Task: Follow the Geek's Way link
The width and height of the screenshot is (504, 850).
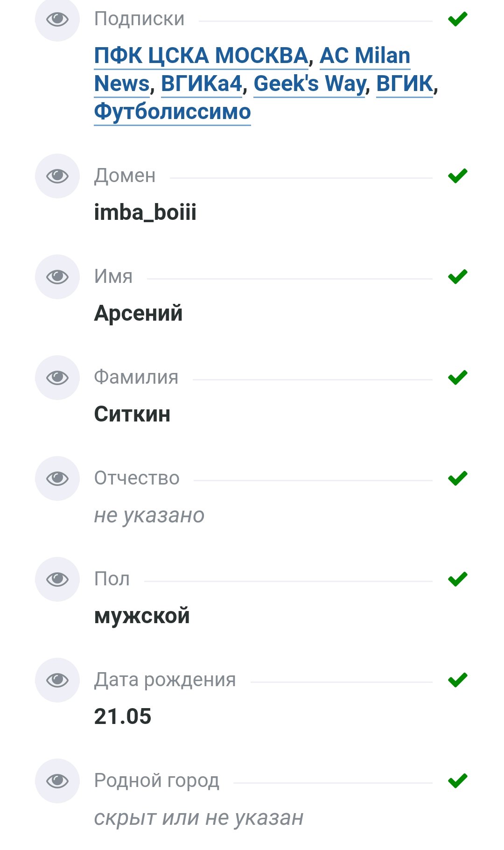Action: point(309,84)
